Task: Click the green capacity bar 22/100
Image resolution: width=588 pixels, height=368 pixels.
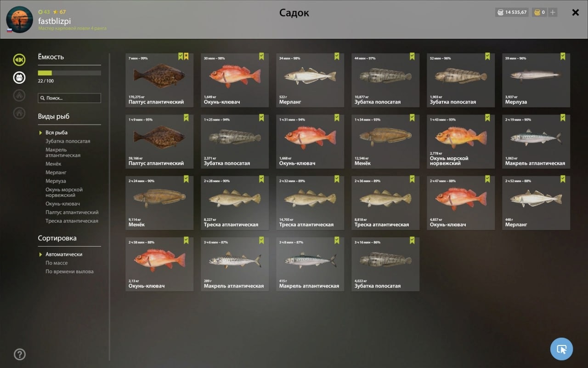Action: tap(69, 73)
